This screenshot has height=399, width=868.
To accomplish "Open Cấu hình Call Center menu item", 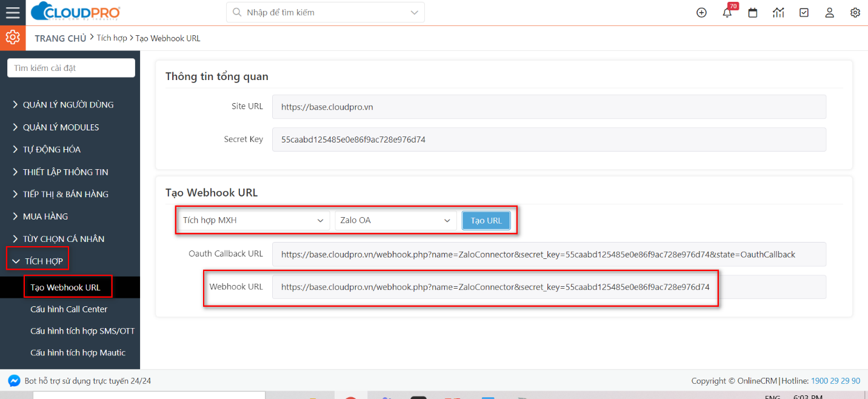I will pos(68,309).
